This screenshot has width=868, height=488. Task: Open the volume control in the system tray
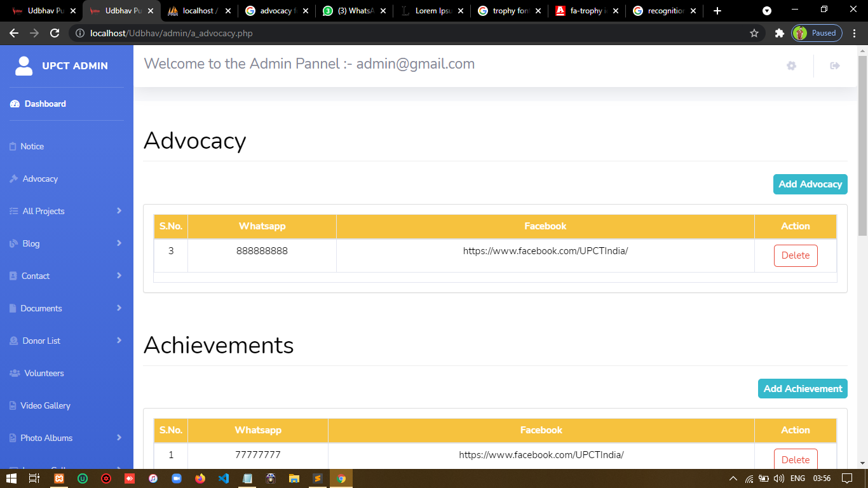pyautogui.click(x=779, y=478)
